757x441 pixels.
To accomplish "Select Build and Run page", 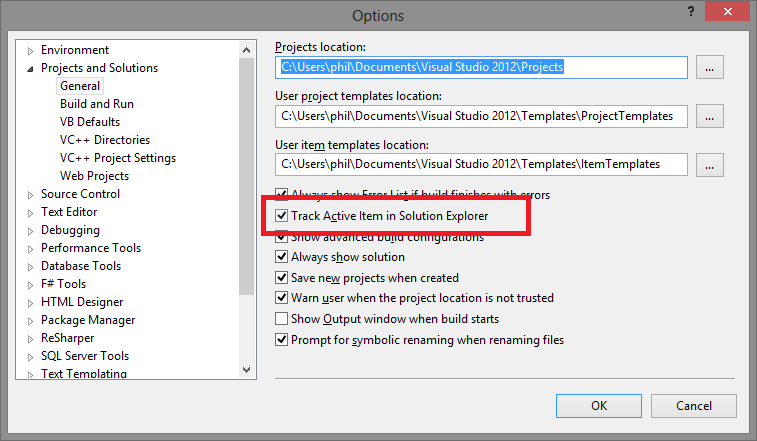I will pos(97,104).
